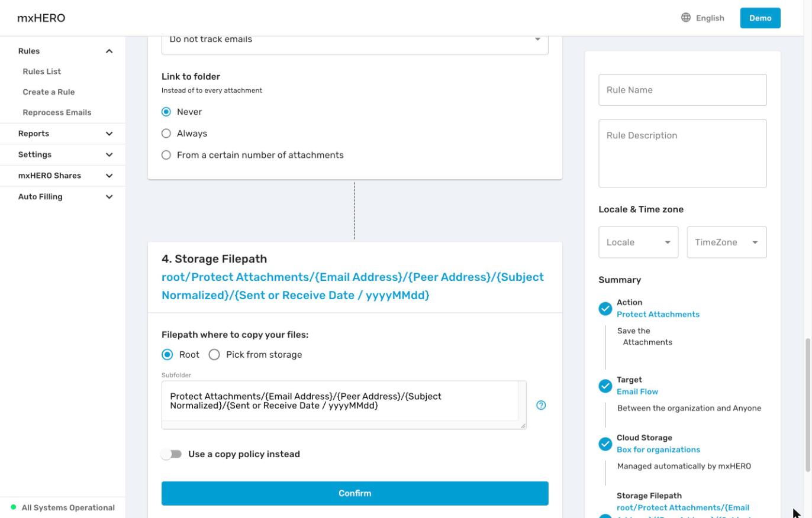Select the Always radio option

pos(166,134)
